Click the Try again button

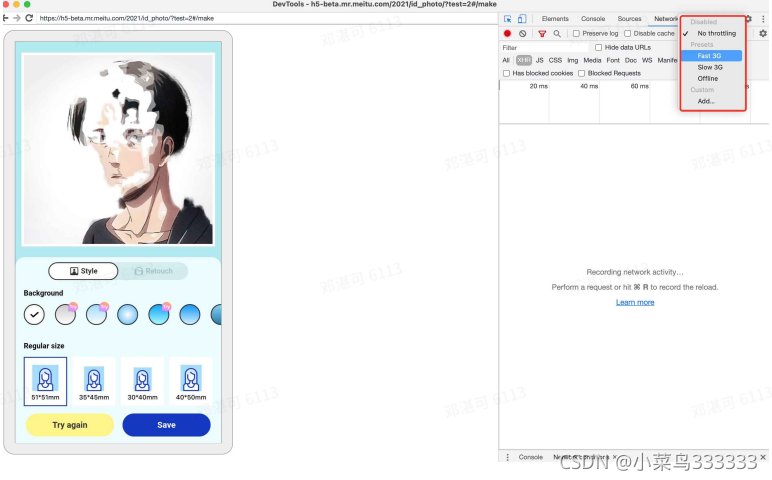coord(70,425)
